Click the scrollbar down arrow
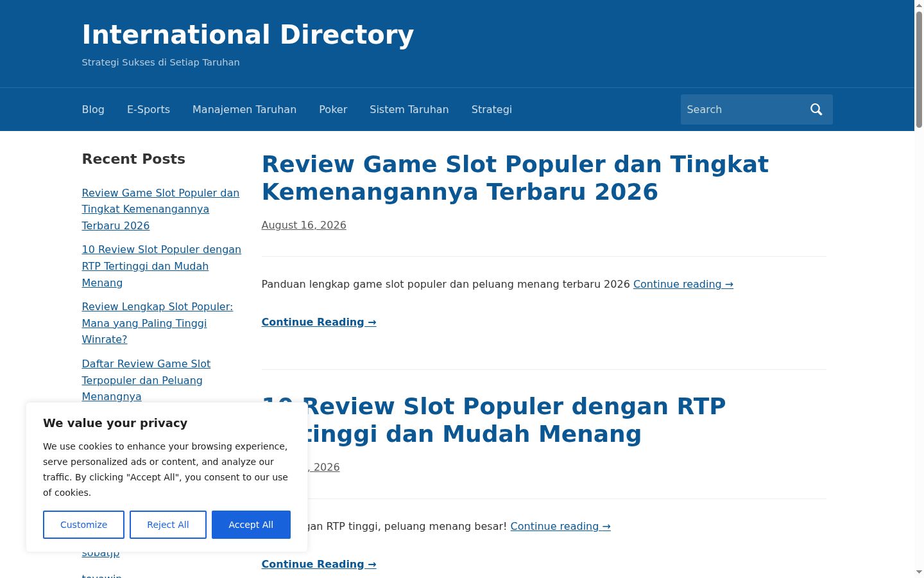 click(919, 572)
